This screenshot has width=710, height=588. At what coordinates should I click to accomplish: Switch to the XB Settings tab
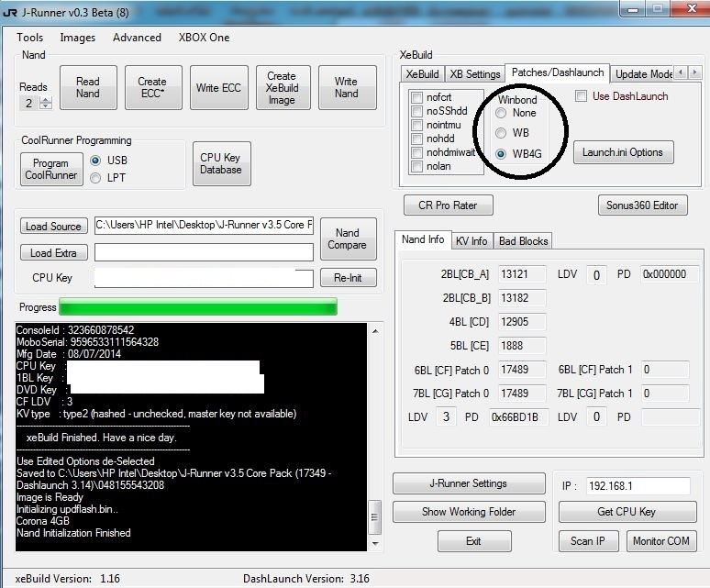(475, 73)
